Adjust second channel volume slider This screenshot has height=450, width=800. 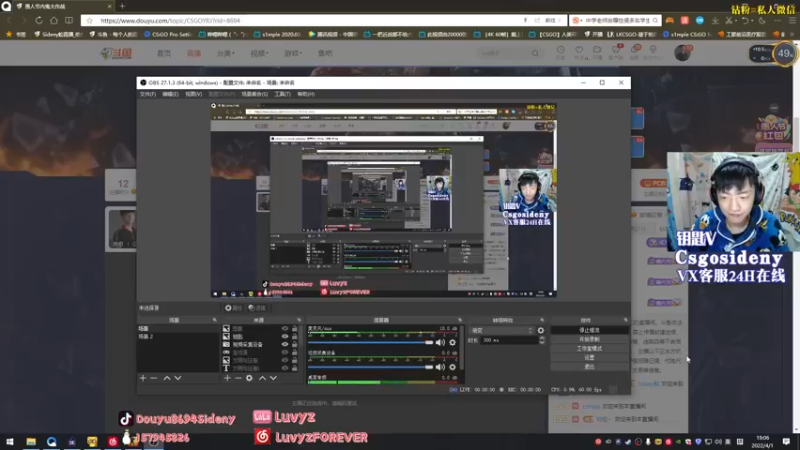coord(370,367)
